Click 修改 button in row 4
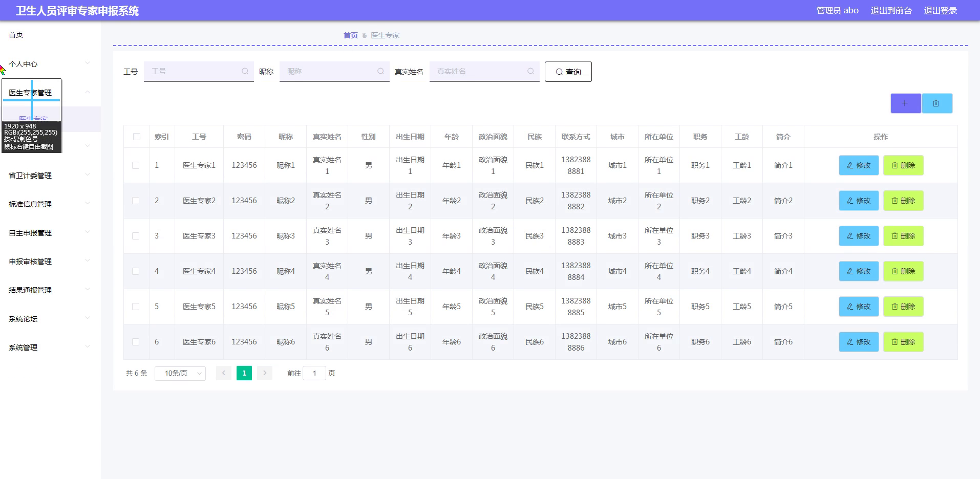Viewport: 980px width, 479px height. click(858, 271)
